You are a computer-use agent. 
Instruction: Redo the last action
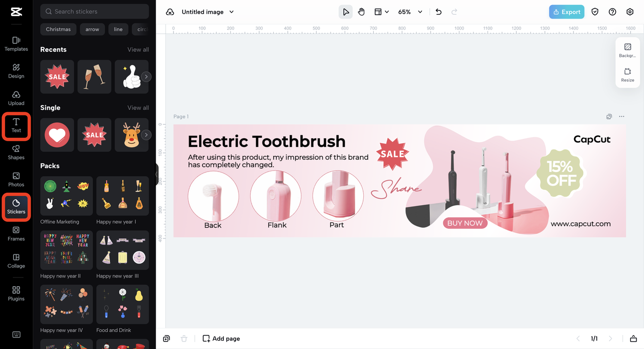454,12
